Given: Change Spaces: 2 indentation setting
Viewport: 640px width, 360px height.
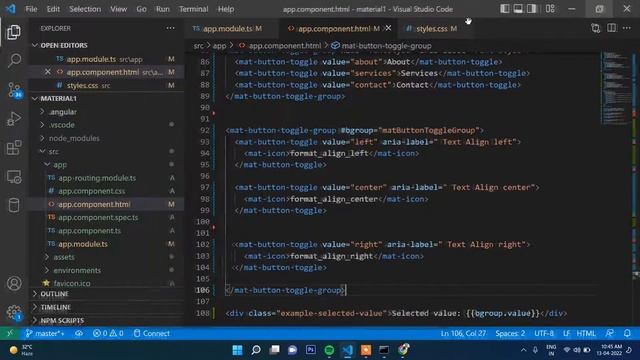Looking at the screenshot, I should pyautogui.click(x=510, y=333).
